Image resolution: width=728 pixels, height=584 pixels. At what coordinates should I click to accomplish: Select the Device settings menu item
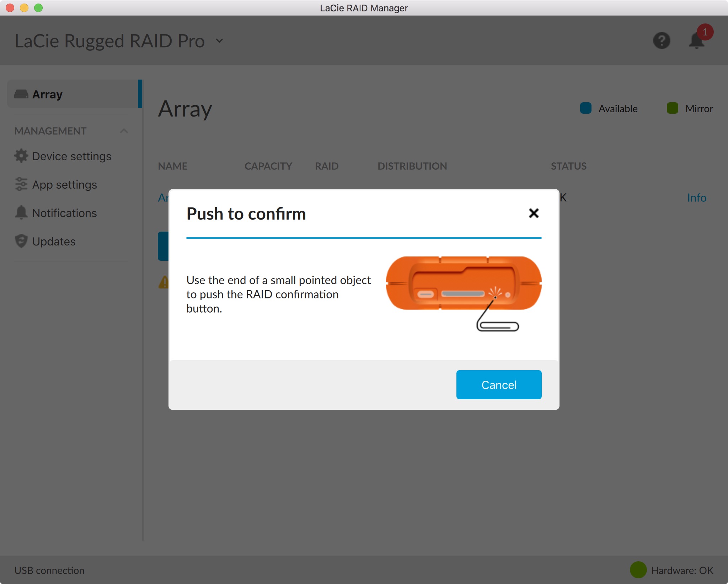pos(71,156)
